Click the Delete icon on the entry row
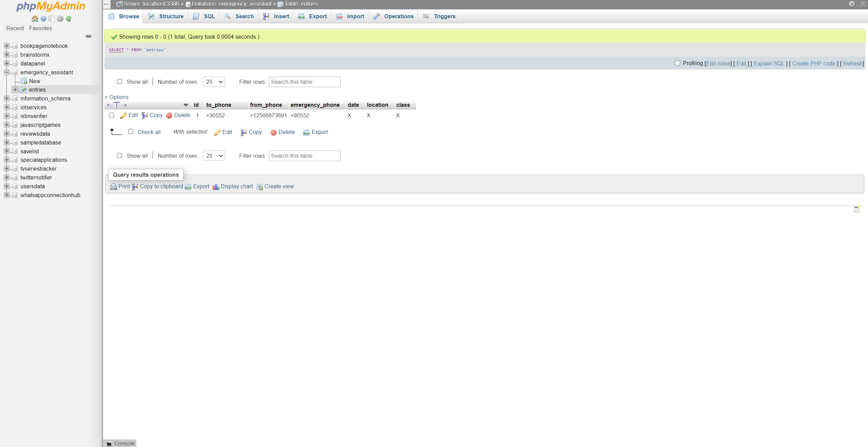Viewport: 868px width, 447px height. pyautogui.click(x=169, y=115)
